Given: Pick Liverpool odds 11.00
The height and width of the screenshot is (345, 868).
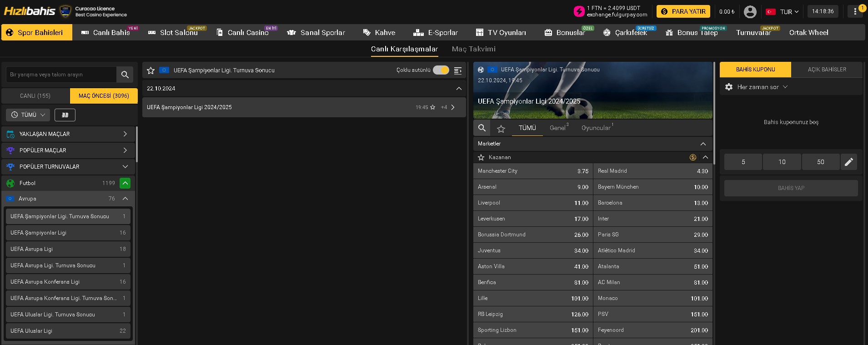Looking at the screenshot, I should 533,203.
